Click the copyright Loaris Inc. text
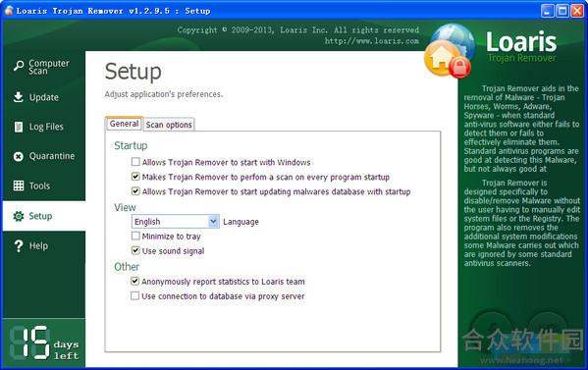The image size is (588, 370). (298, 30)
